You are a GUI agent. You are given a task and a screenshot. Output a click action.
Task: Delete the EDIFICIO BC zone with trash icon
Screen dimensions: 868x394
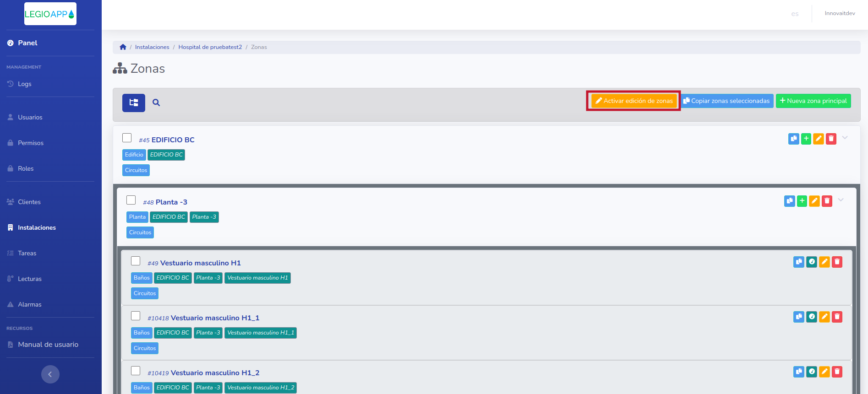[x=831, y=139]
